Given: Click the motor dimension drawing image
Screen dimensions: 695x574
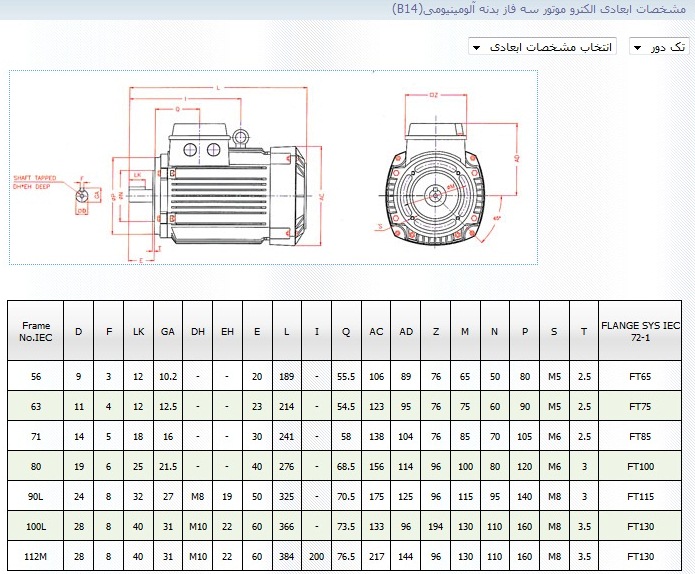Looking at the screenshot, I should 273,168.
